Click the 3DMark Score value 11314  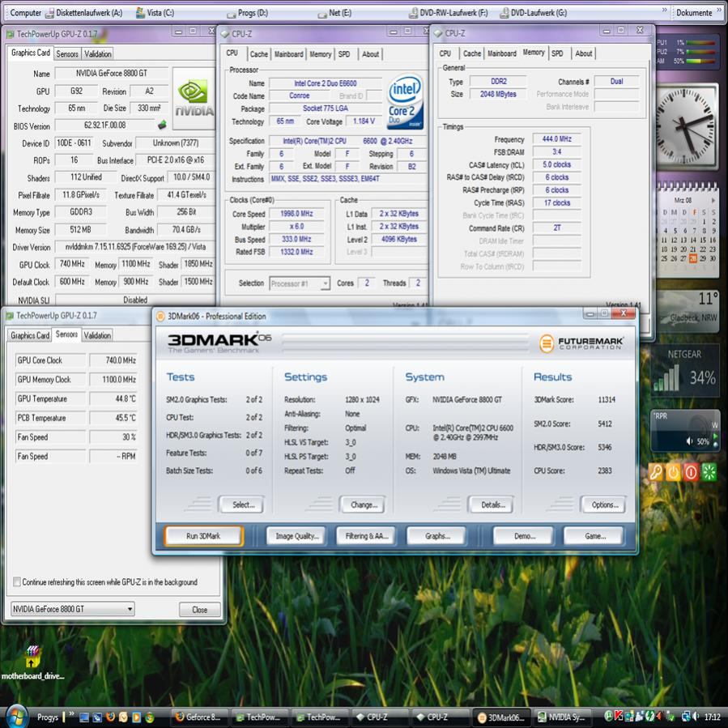tap(607, 399)
